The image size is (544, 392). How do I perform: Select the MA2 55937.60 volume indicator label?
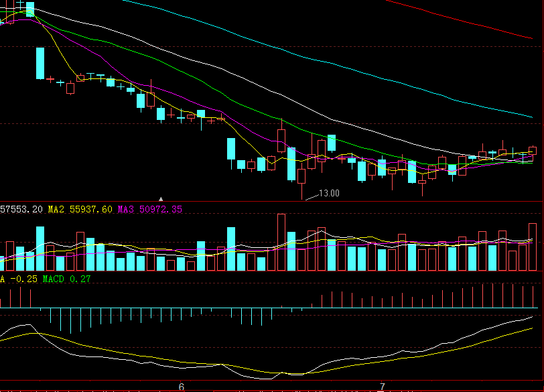tap(80, 209)
